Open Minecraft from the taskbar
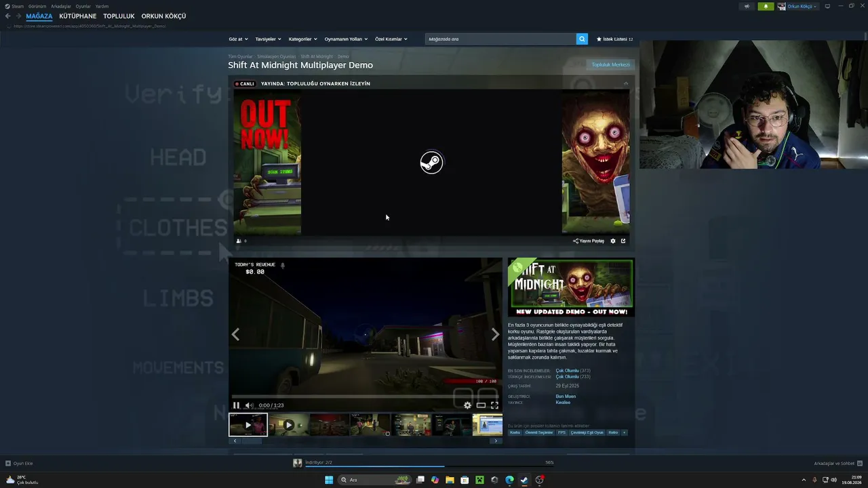 479,480
